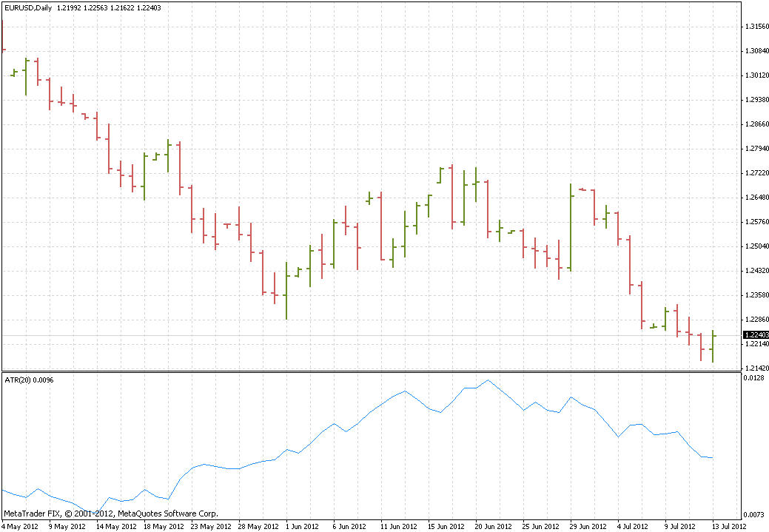Click the 0.0073 ATR scale minimum

point(753,514)
